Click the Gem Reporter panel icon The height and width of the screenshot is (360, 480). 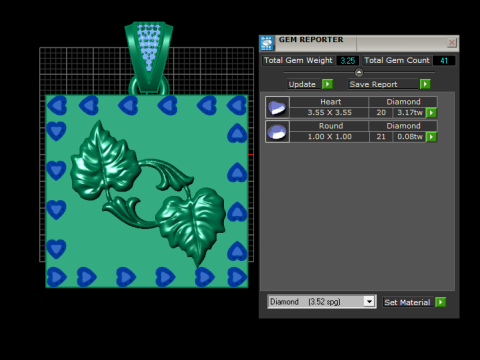click(x=267, y=43)
